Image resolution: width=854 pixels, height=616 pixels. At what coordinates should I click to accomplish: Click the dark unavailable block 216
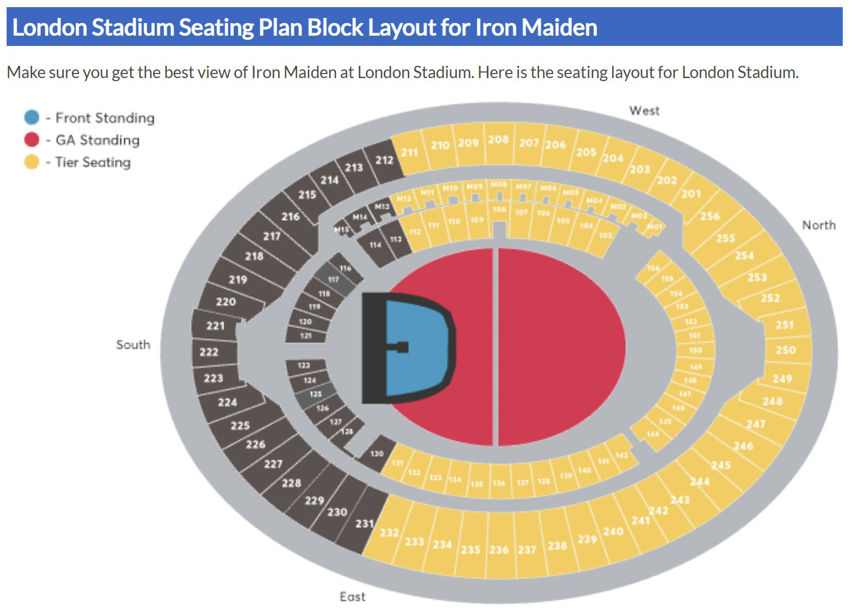click(x=291, y=217)
